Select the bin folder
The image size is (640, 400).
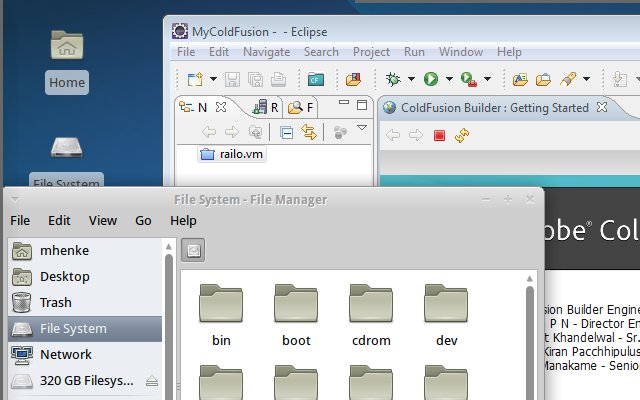pyautogui.click(x=221, y=315)
